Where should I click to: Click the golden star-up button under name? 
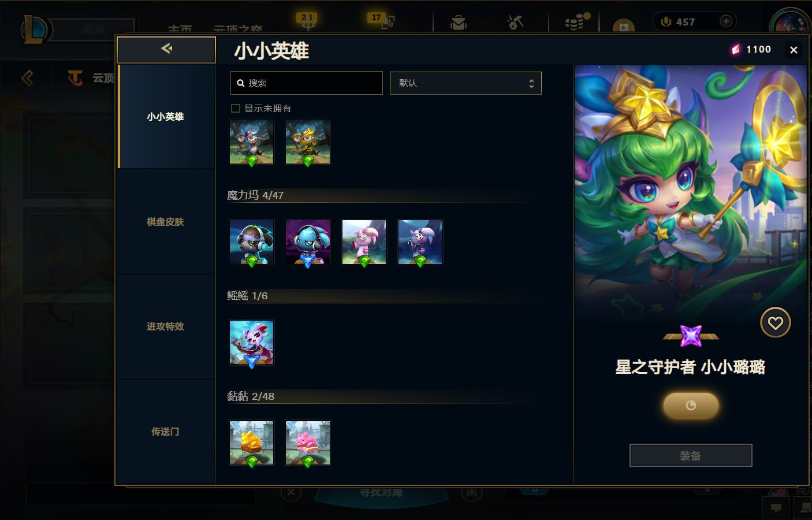click(691, 406)
